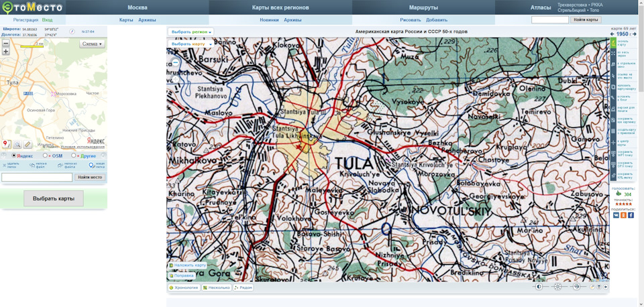Click the map search field in header
644x307 pixels.
pos(550,19)
